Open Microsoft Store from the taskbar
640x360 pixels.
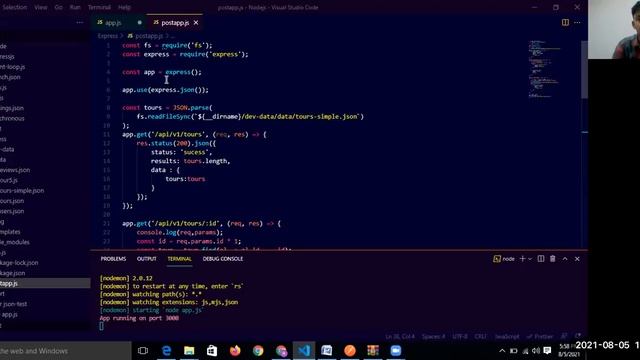[x=212, y=351]
